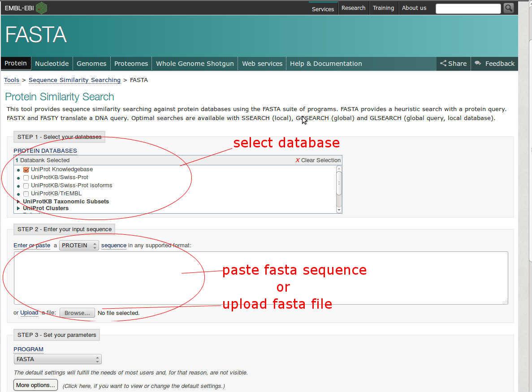Click 'No file selected.' text
This screenshot has width=532, height=392.
click(x=118, y=313)
